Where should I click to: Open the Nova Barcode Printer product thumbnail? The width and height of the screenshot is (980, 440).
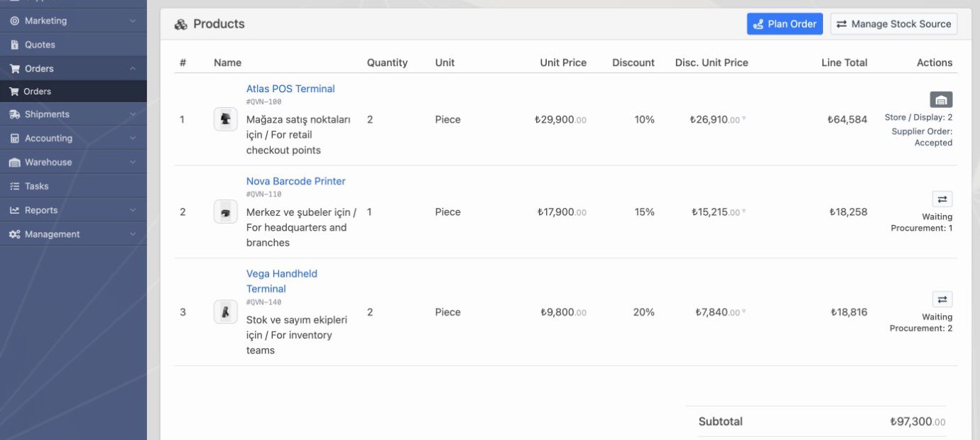coord(225,211)
